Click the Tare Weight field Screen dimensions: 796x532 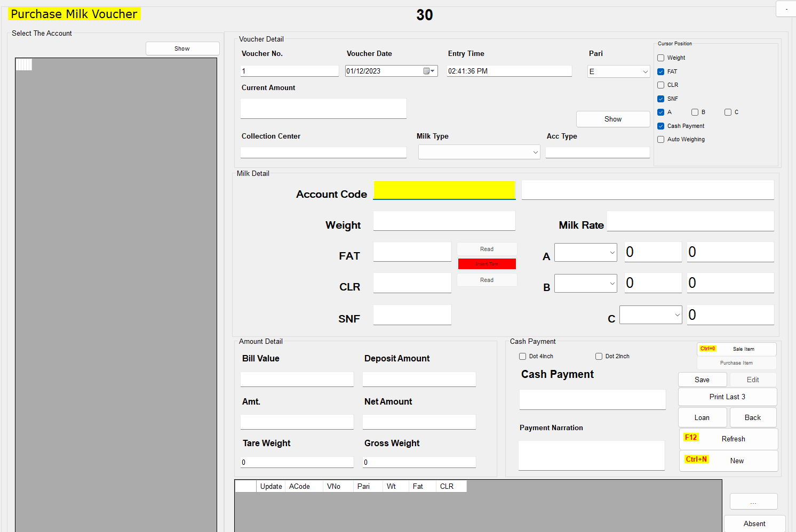297,462
